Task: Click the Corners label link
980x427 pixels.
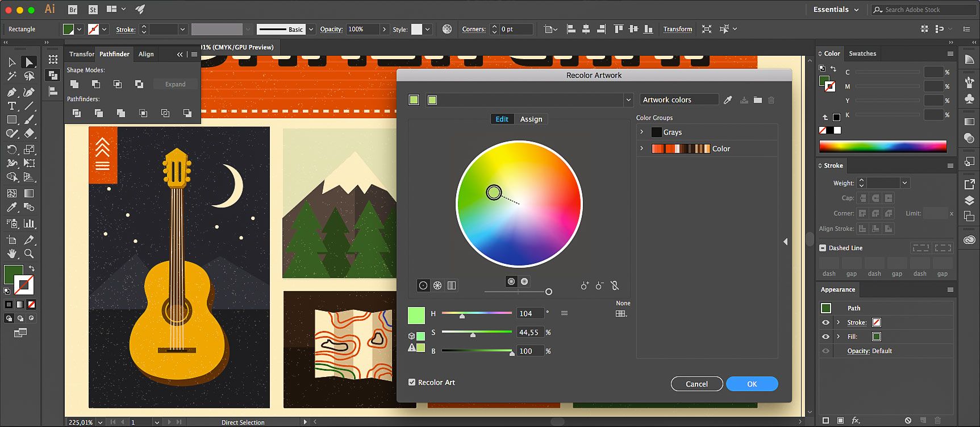Action: [474, 29]
